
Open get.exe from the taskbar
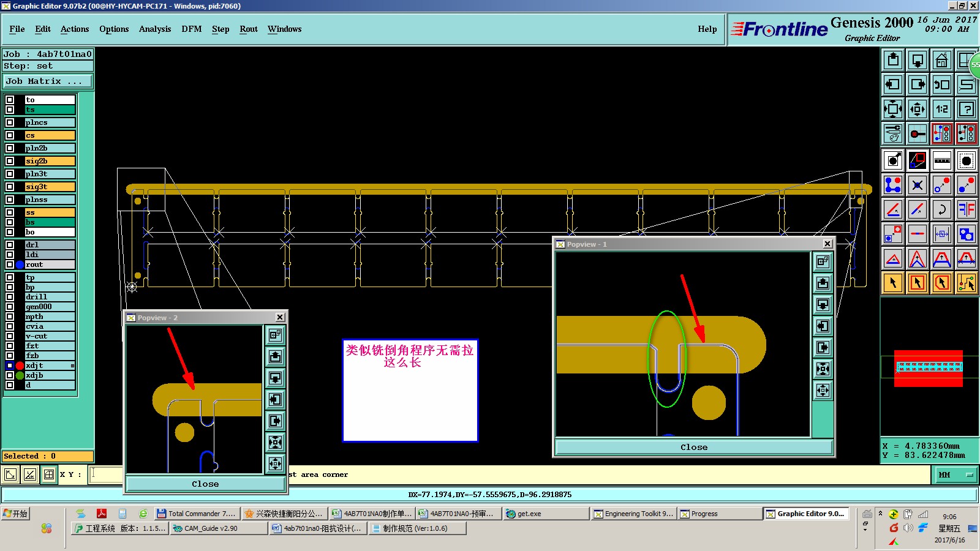pos(546,514)
